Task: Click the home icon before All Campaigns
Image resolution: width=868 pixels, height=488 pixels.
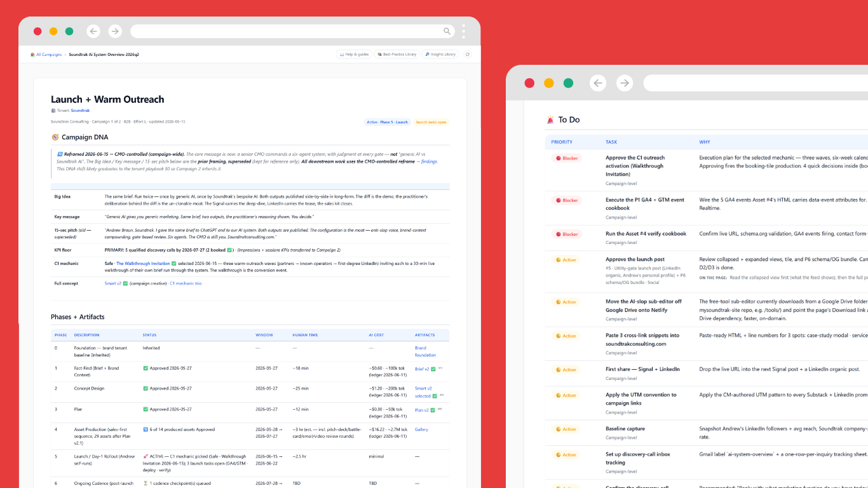Action: (33, 55)
